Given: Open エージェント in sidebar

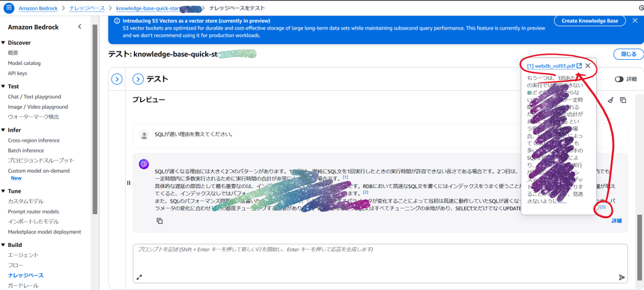Looking at the screenshot, I should (x=24, y=255).
